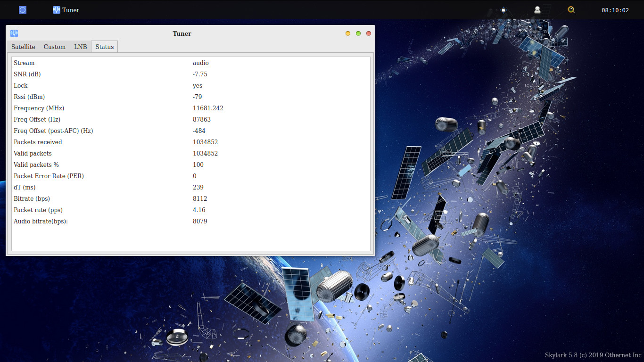Open the user account tray icon
This screenshot has width=644, height=362.
537,10
